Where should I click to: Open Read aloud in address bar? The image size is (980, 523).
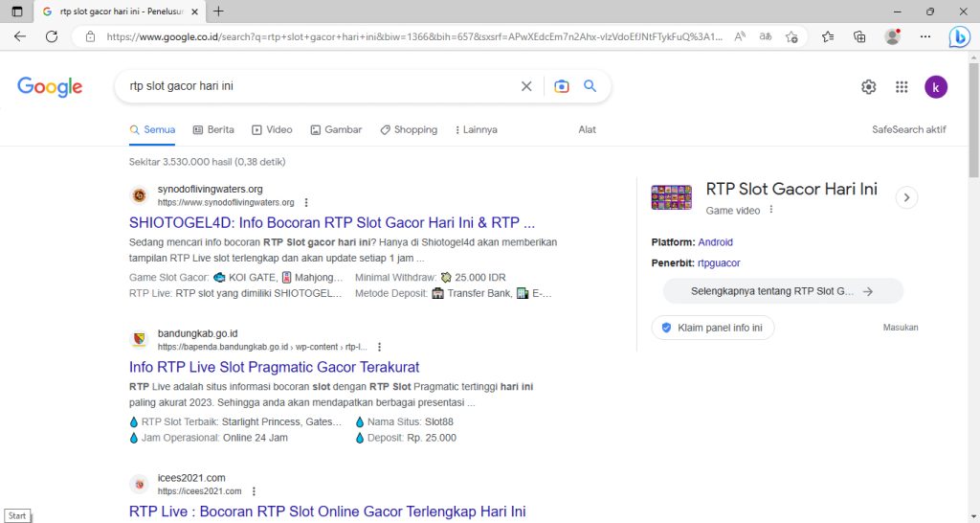click(740, 37)
